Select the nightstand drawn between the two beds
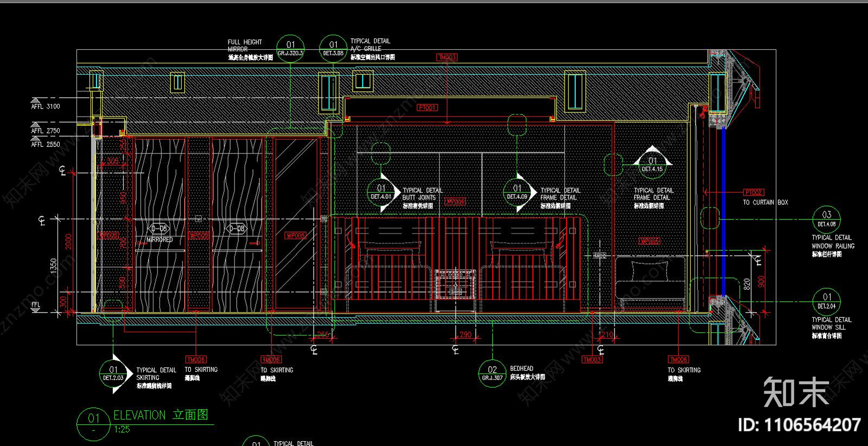This screenshot has height=446, width=868. 455,290
